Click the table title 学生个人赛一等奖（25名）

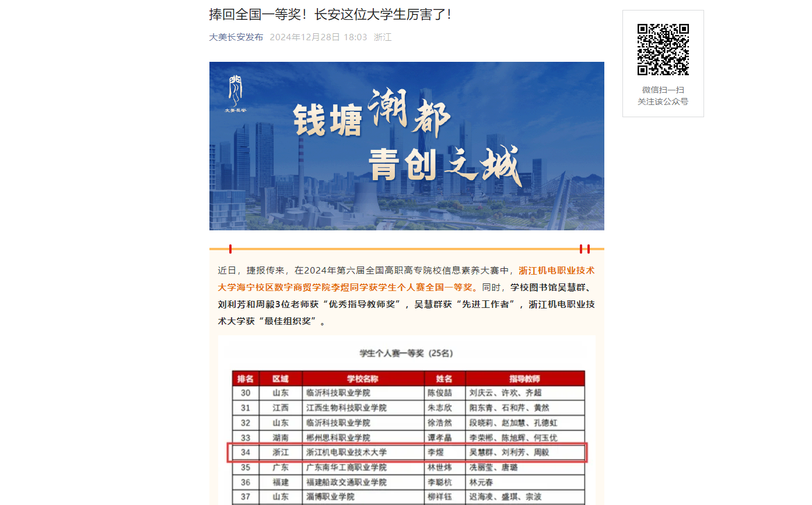(407, 353)
